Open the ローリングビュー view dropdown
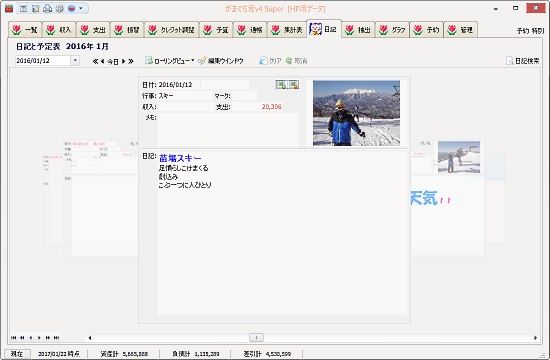 point(170,61)
